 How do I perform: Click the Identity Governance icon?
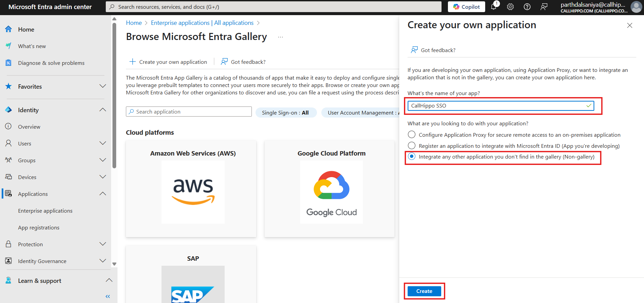tap(8, 261)
